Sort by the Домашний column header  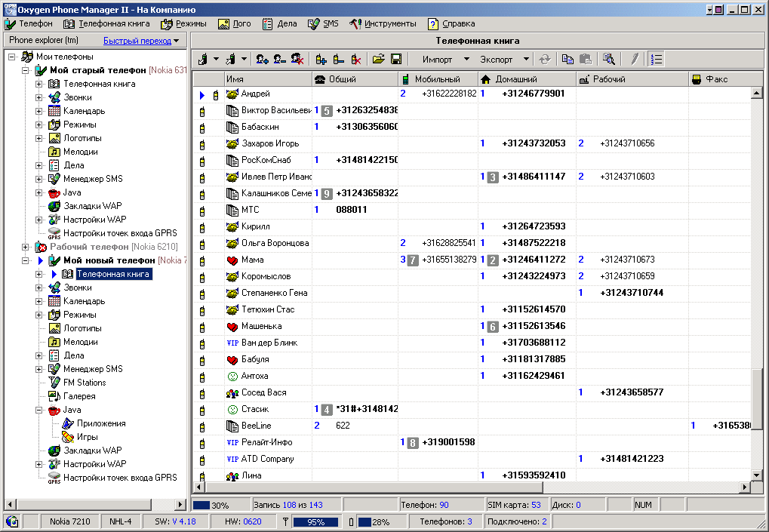[528, 79]
